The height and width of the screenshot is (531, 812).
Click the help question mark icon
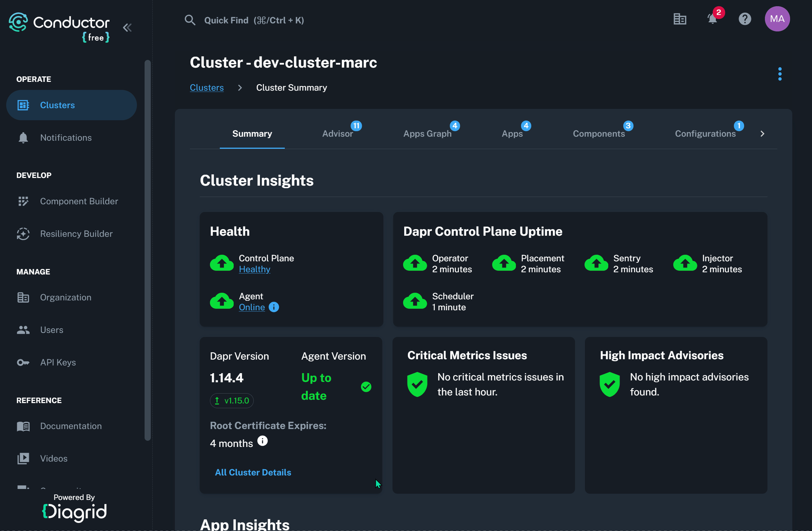[745, 19]
